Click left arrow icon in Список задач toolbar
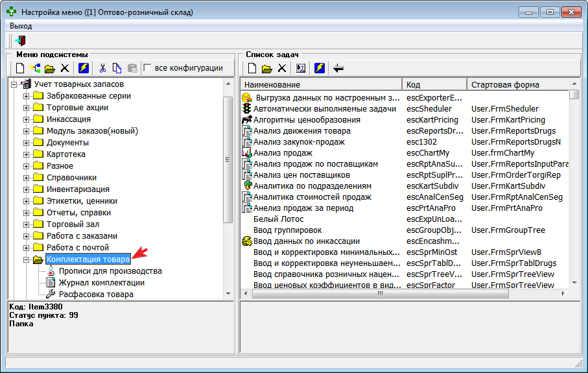This screenshot has height=373, width=588. 338,68
